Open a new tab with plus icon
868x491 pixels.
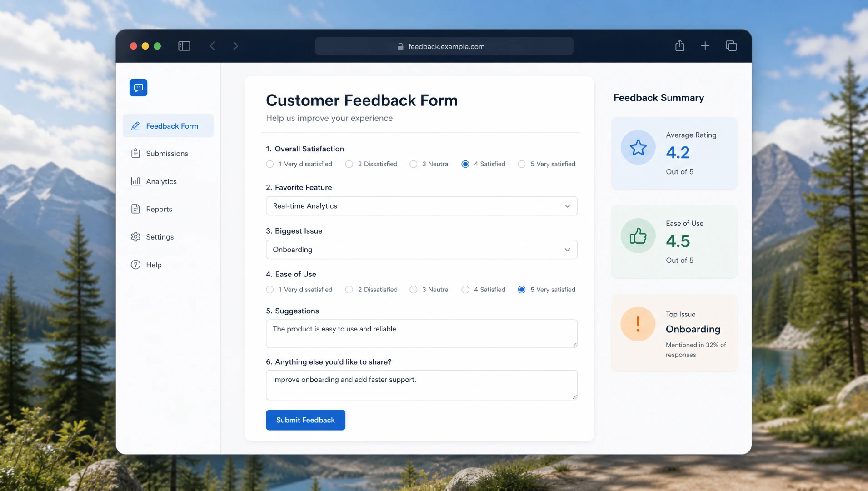[x=705, y=46]
